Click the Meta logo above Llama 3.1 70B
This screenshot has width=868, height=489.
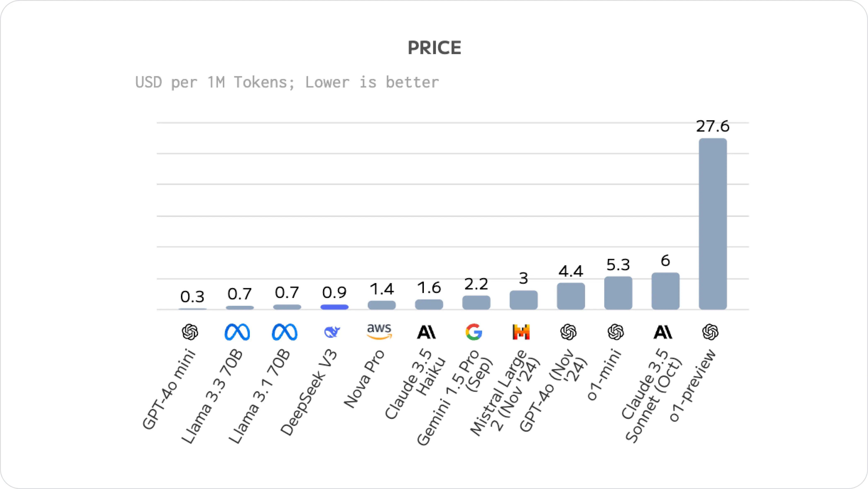[x=285, y=332]
